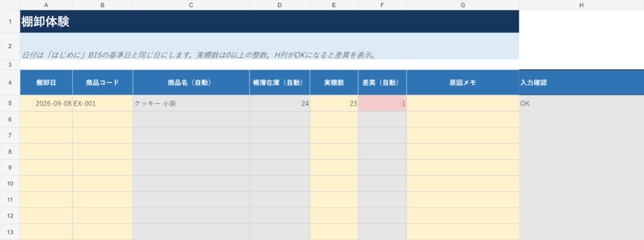Select row 13 header
Viewport: 644px width, 240px height.
tap(10, 232)
